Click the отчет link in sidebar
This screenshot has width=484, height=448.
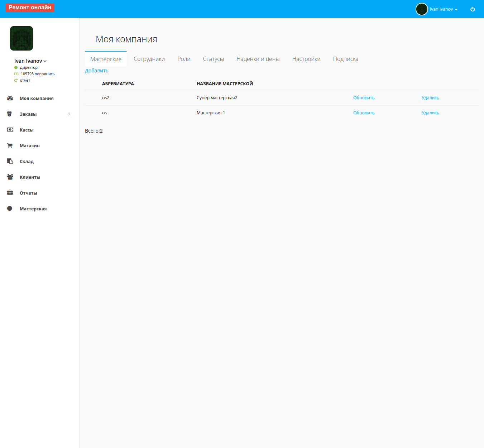point(25,80)
